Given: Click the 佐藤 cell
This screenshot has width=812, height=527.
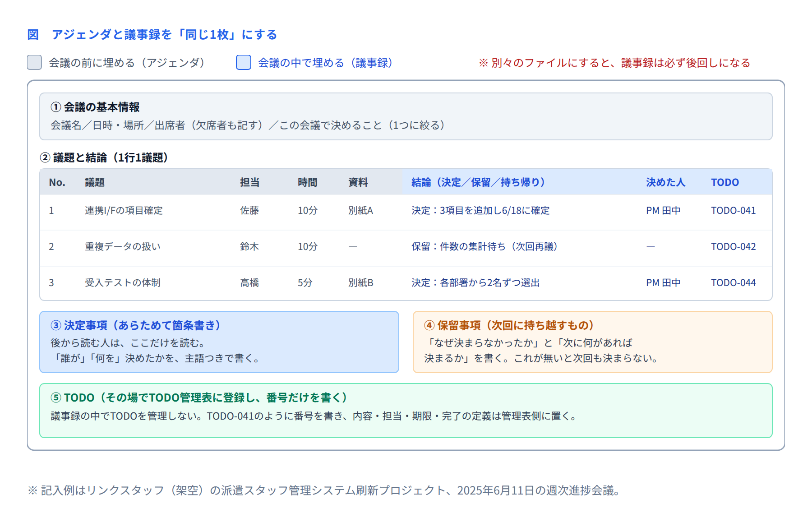Looking at the screenshot, I should (x=249, y=210).
